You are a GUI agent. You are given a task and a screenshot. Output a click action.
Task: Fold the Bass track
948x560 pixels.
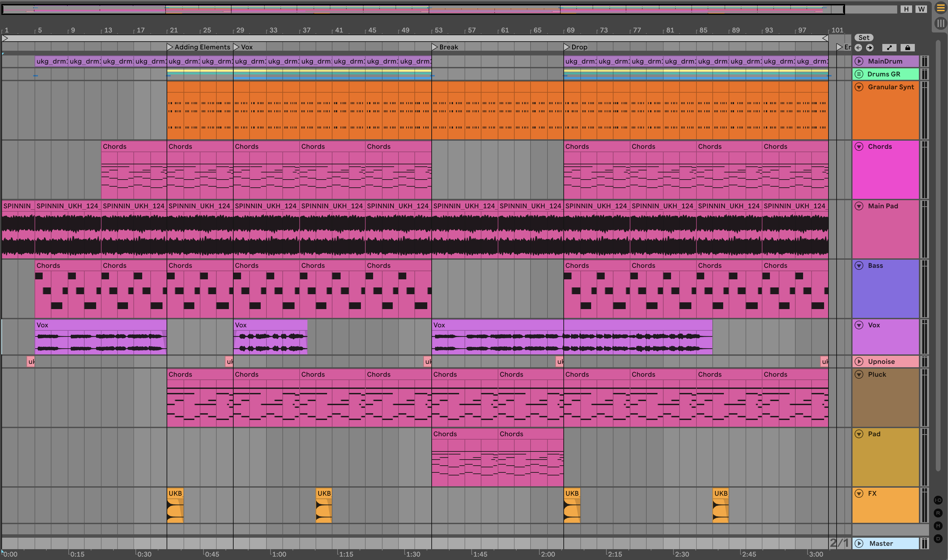pyautogui.click(x=859, y=265)
